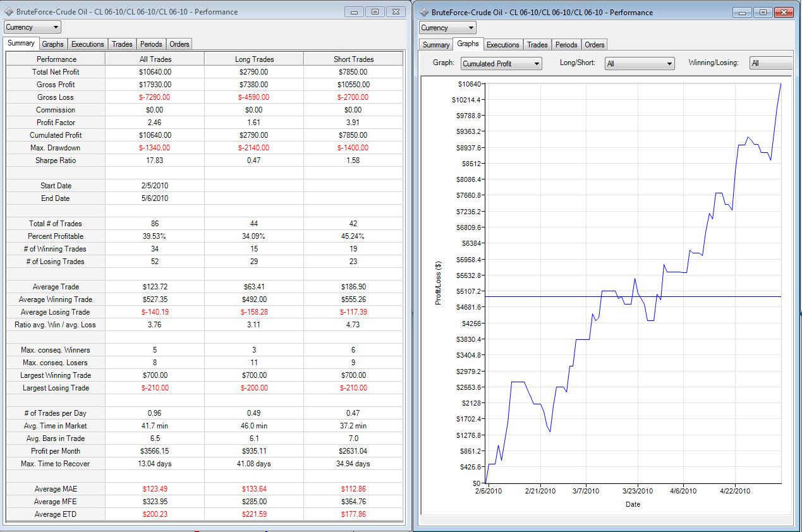This screenshot has height=532, width=802.
Task: Click the All Trades net profit $10640.00
Action: pos(155,72)
